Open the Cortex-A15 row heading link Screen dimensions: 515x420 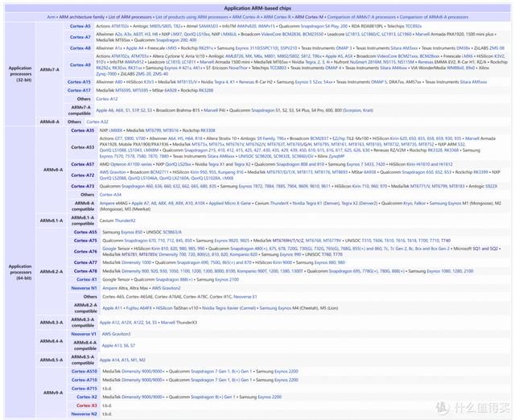click(x=79, y=82)
